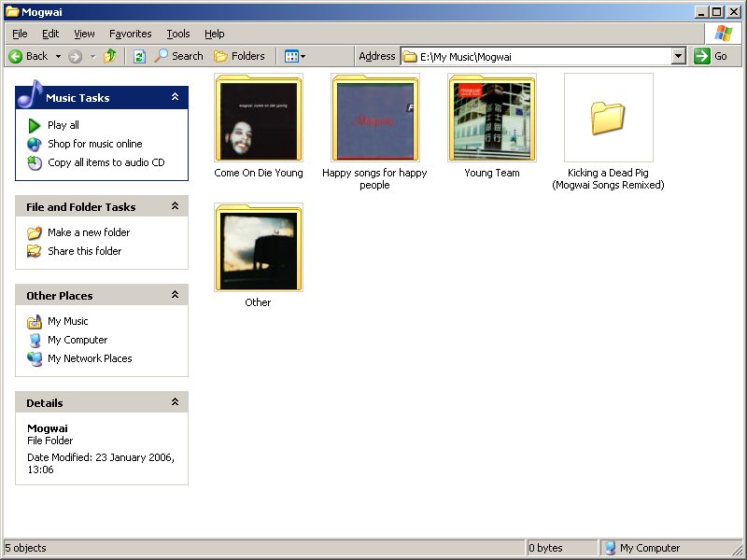Click the Windows flag logo

724,34
